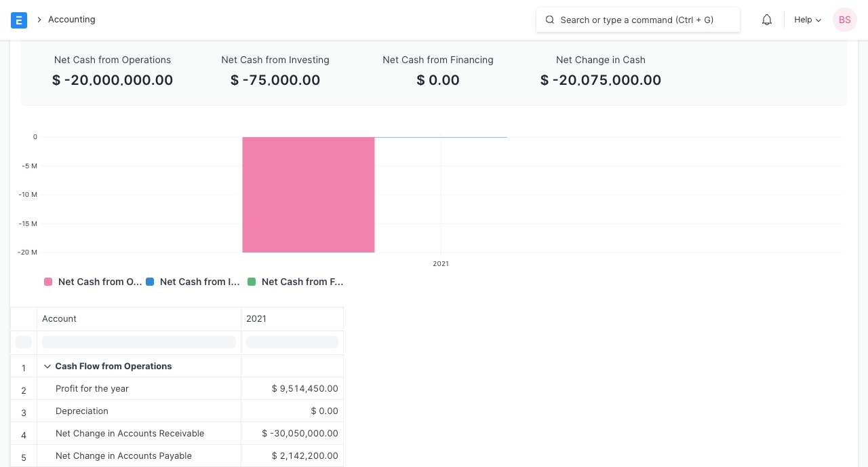The height and width of the screenshot is (467, 868).
Task: Toggle Net Cash from Investing legend swatch
Action: point(150,282)
